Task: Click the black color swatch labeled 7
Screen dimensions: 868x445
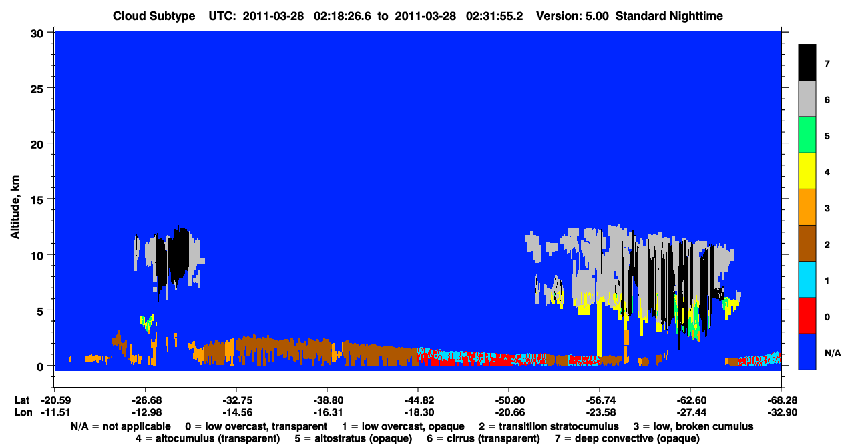Action: click(807, 63)
